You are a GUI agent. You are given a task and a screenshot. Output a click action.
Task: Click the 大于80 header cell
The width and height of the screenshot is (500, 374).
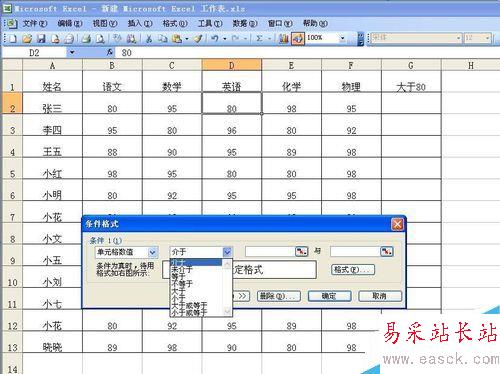pyautogui.click(x=411, y=82)
